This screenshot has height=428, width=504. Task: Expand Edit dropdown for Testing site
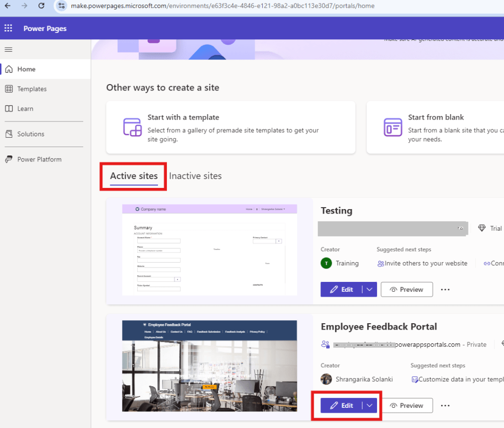(370, 290)
